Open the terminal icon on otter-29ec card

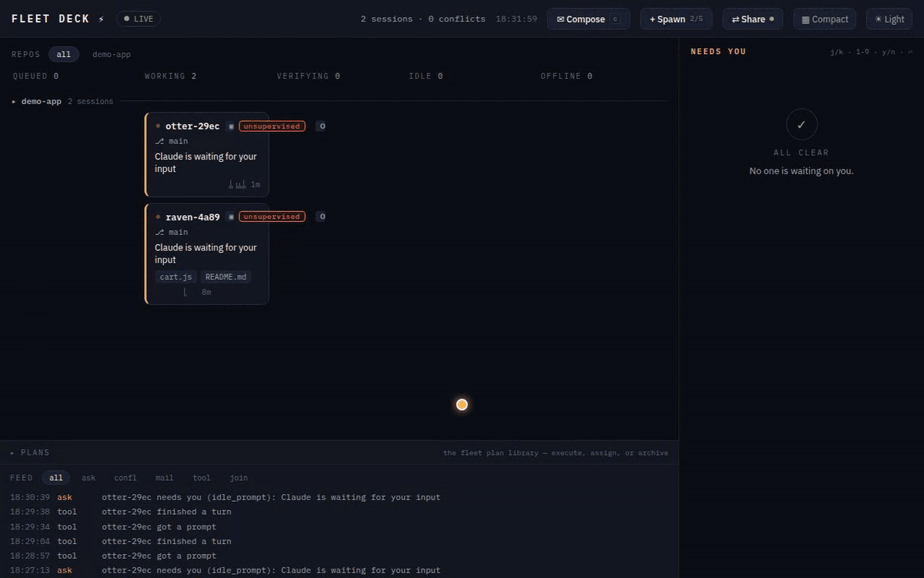click(x=231, y=126)
